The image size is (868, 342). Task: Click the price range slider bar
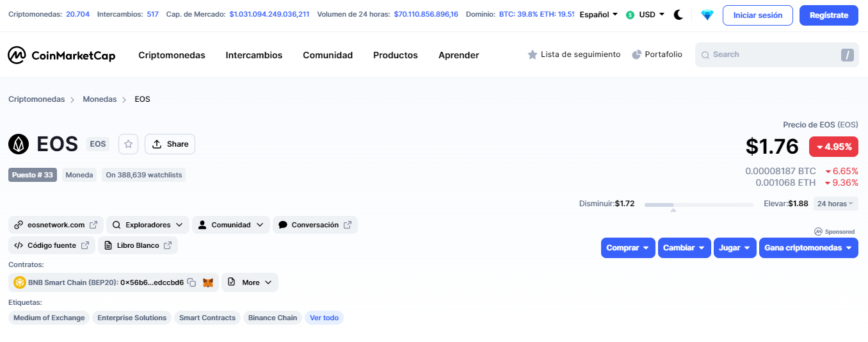(x=699, y=205)
